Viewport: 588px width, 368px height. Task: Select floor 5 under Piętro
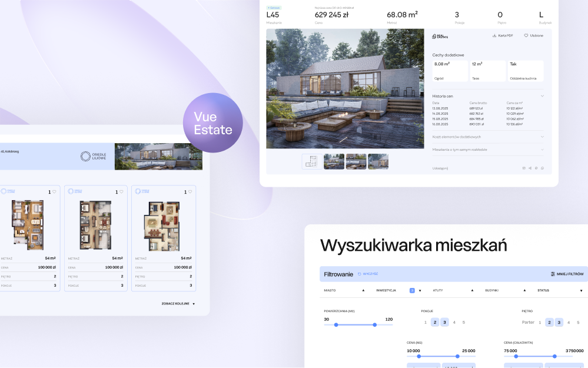pyautogui.click(x=578, y=322)
